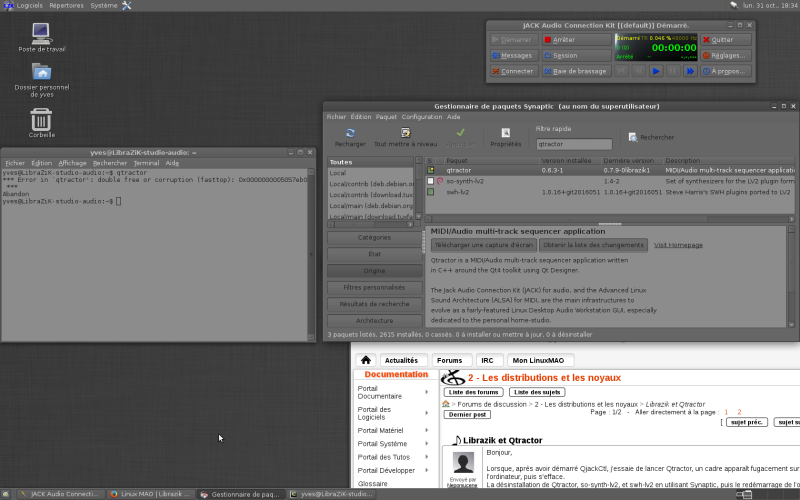Click the JACK play transport button

click(656, 71)
